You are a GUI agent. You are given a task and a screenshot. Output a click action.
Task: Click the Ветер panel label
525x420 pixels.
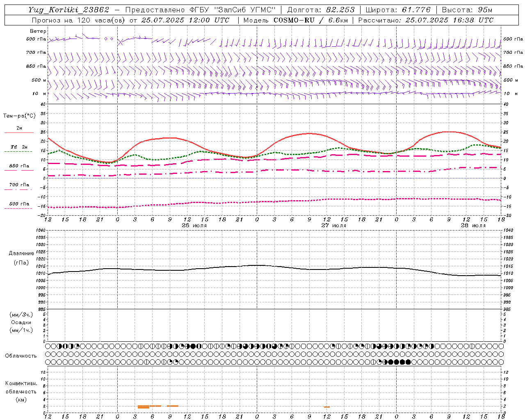point(38,31)
